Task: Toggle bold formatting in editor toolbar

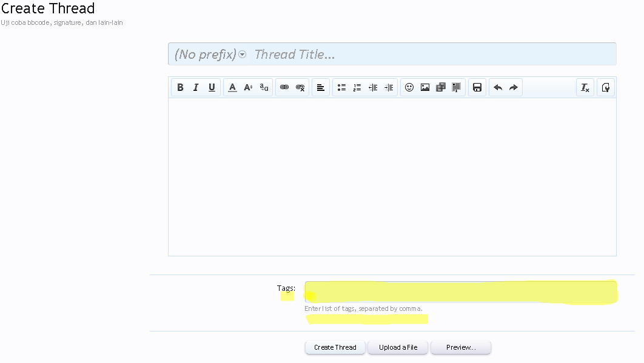Action: point(180,87)
